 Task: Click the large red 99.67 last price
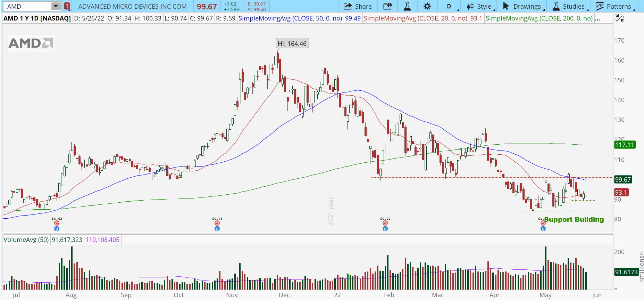tap(207, 7)
